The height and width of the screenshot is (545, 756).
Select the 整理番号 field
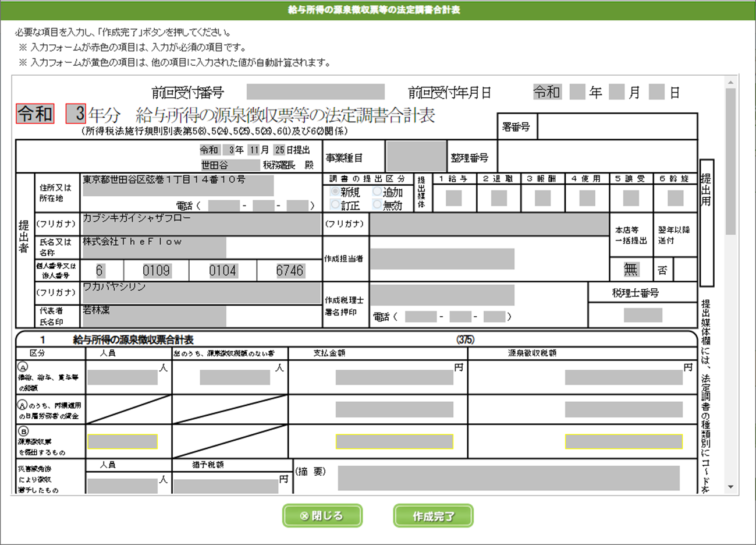pyautogui.click(x=597, y=157)
